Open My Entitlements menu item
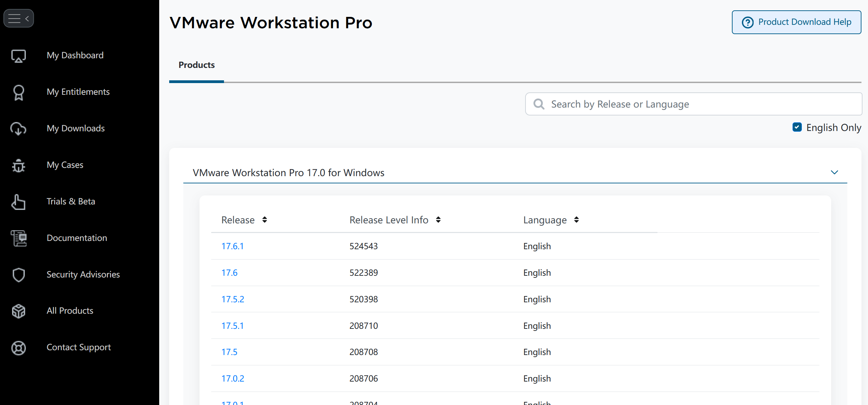868x405 pixels. pos(78,92)
